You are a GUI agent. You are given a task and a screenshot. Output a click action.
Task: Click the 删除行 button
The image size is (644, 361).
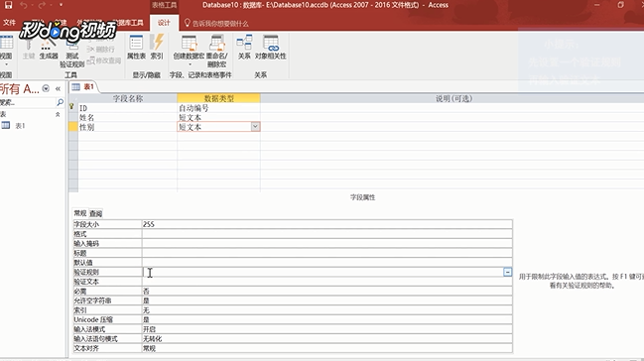[100, 50]
